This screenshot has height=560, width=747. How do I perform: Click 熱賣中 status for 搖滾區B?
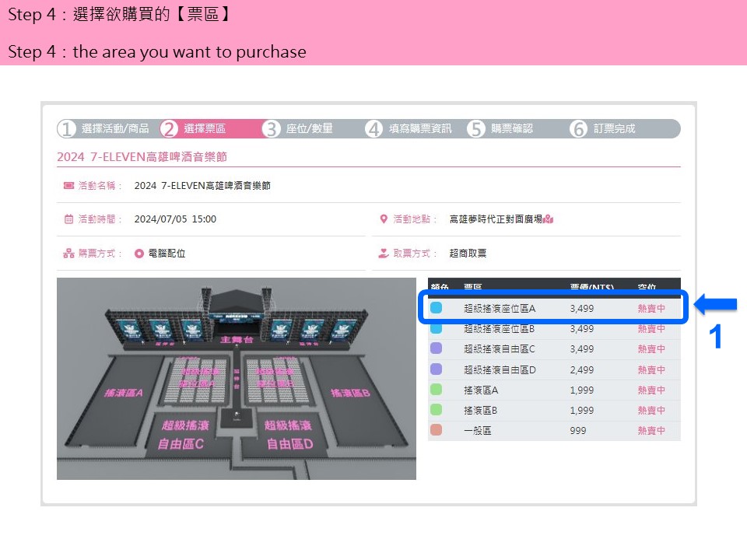point(651,411)
